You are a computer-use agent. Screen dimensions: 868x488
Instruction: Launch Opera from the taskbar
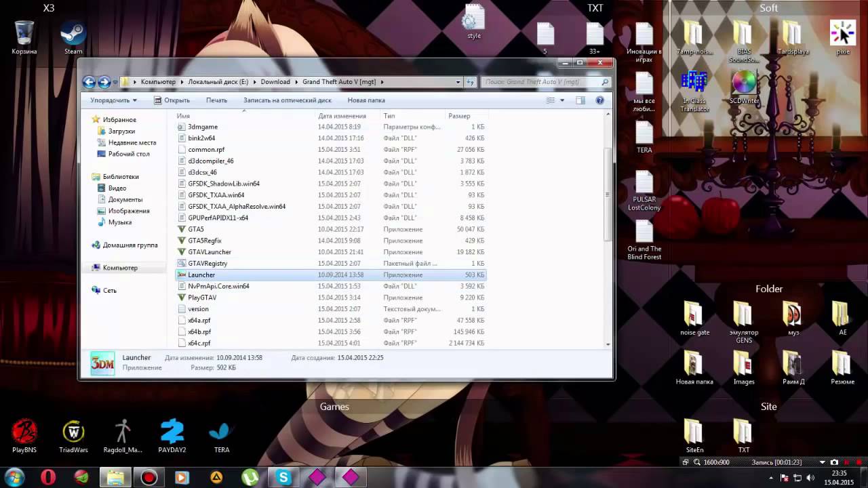[47, 477]
